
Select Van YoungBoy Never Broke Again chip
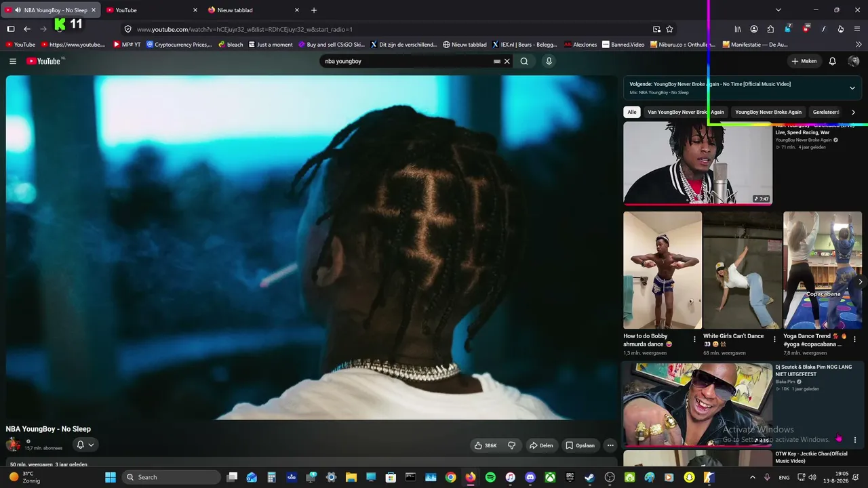pyautogui.click(x=686, y=112)
